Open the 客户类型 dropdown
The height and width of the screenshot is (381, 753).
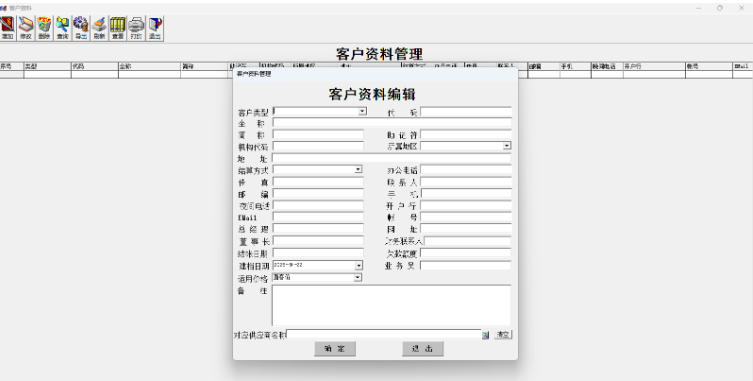(363, 111)
